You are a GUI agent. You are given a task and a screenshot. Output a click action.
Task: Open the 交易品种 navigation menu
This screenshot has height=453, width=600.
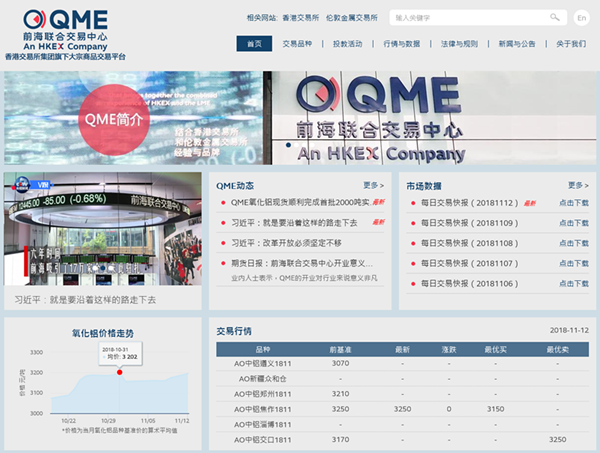pos(297,44)
